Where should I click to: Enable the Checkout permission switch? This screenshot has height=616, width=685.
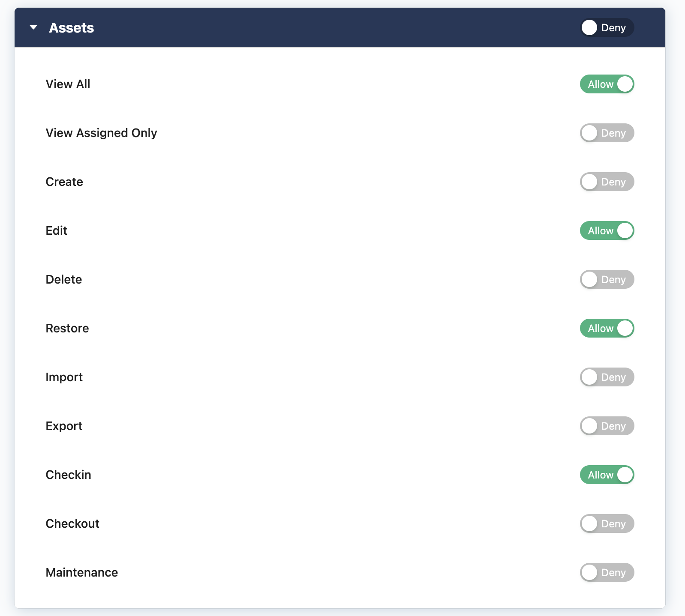click(x=607, y=524)
